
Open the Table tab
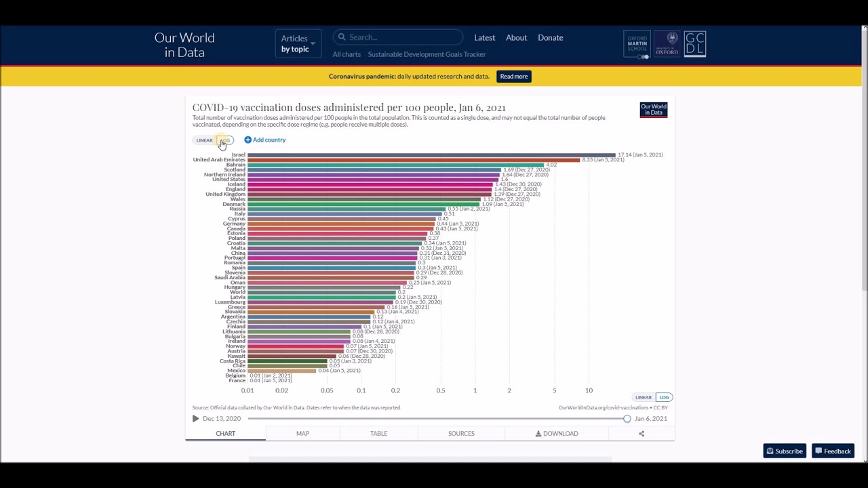(x=378, y=434)
